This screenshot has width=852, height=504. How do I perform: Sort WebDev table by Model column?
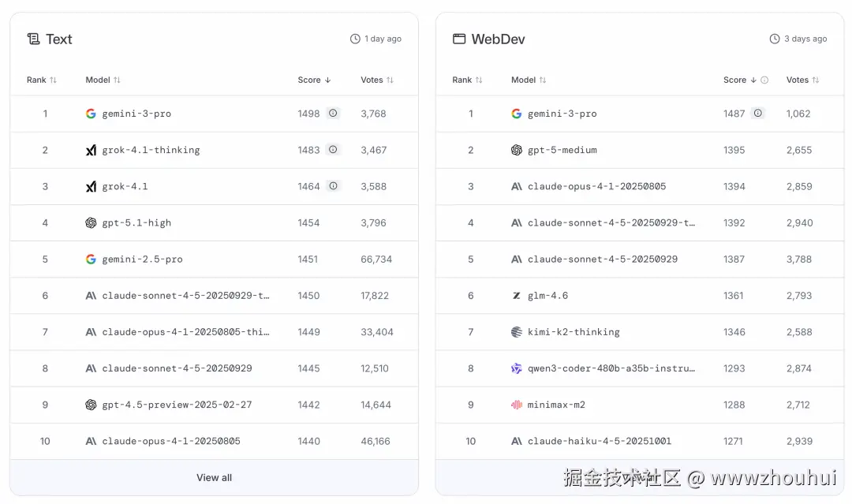528,80
